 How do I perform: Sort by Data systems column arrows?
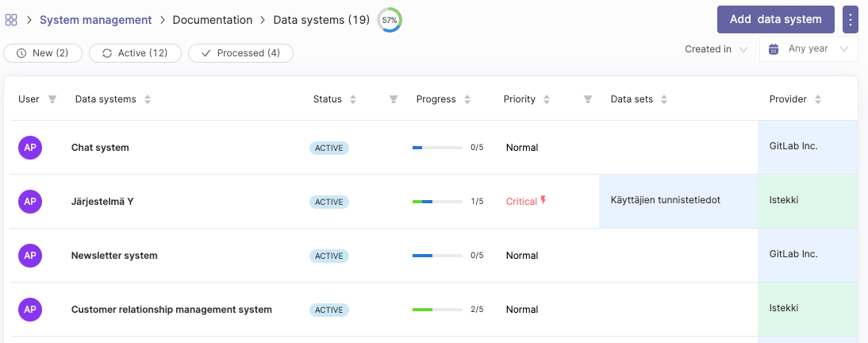point(148,99)
